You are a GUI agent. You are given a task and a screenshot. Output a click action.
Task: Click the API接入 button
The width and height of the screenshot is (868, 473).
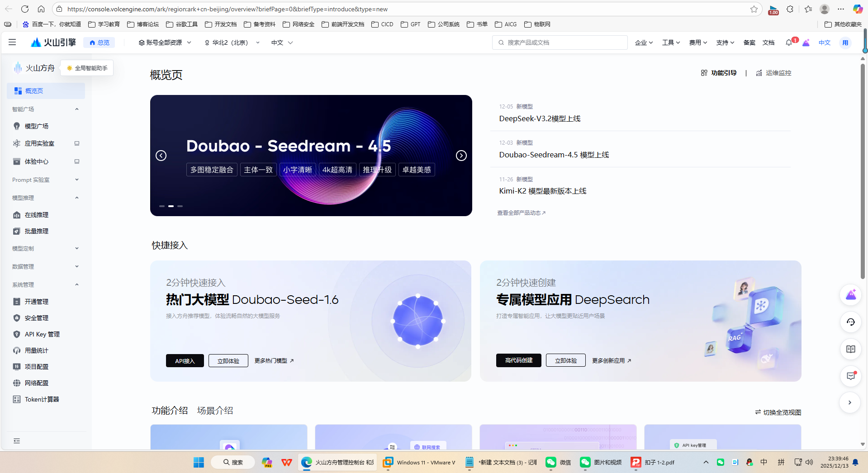(x=185, y=360)
